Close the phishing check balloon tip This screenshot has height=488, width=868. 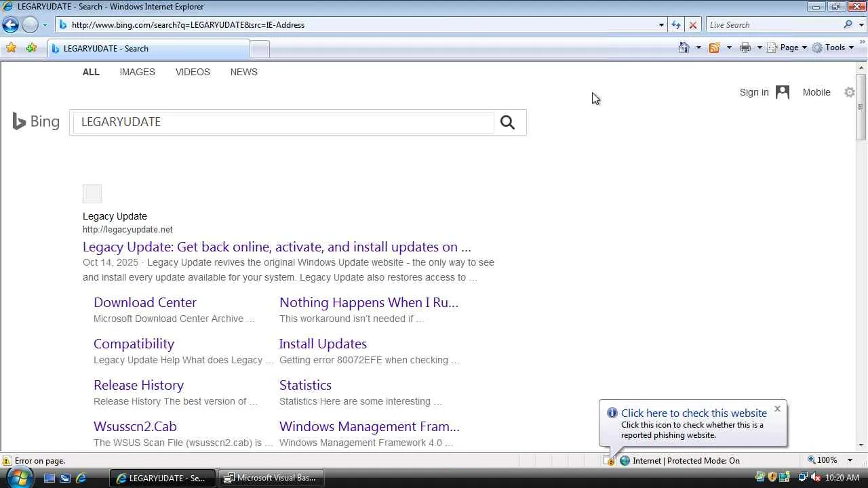(777, 409)
